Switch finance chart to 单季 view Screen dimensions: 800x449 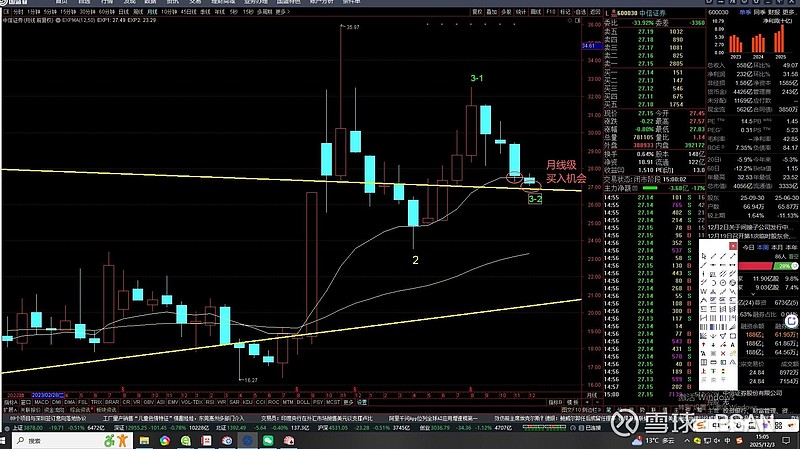tap(745, 12)
